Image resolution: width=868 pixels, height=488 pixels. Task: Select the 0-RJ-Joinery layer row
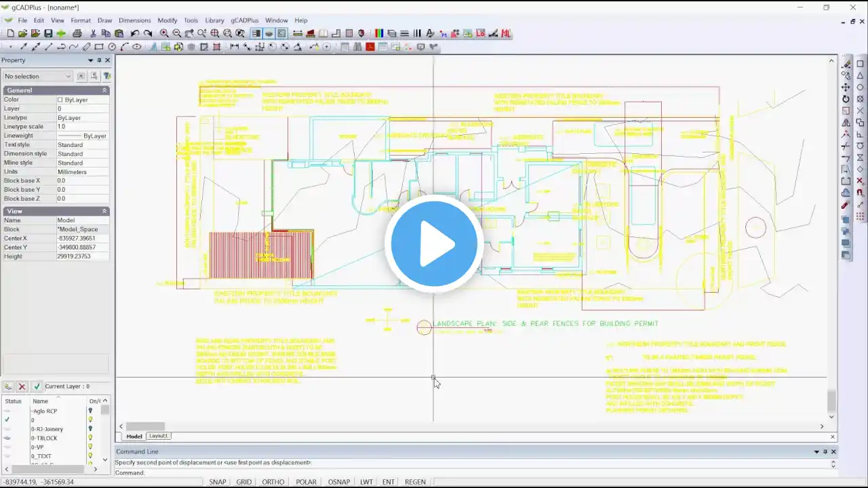51,429
